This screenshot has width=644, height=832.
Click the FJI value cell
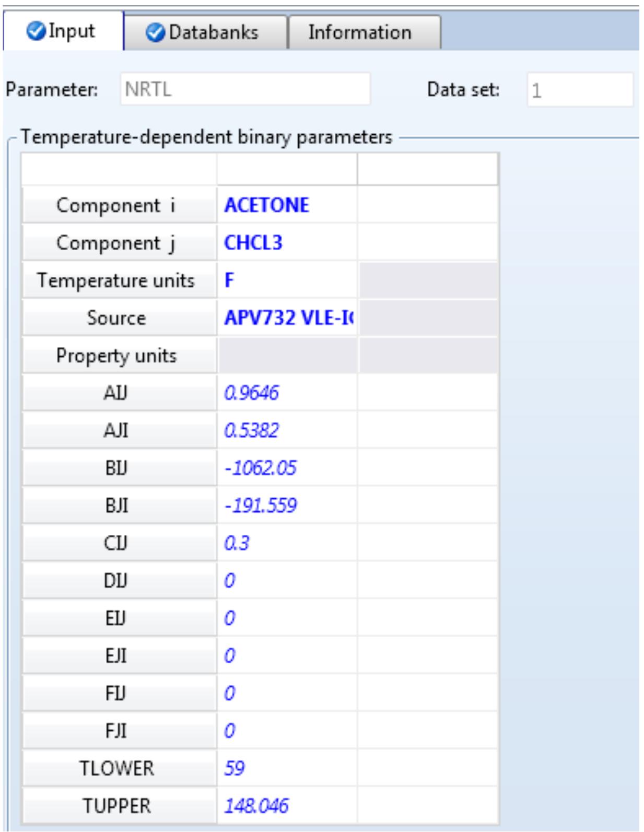pyautogui.click(x=287, y=731)
